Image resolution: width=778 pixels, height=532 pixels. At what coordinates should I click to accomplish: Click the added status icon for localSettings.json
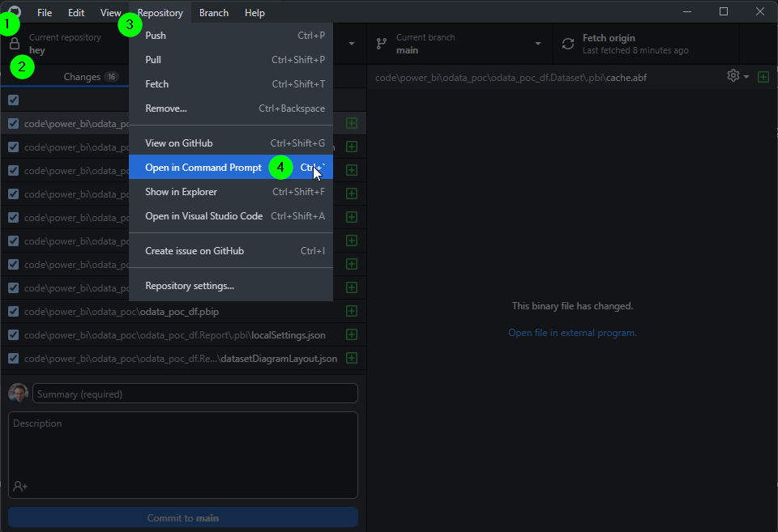351,334
